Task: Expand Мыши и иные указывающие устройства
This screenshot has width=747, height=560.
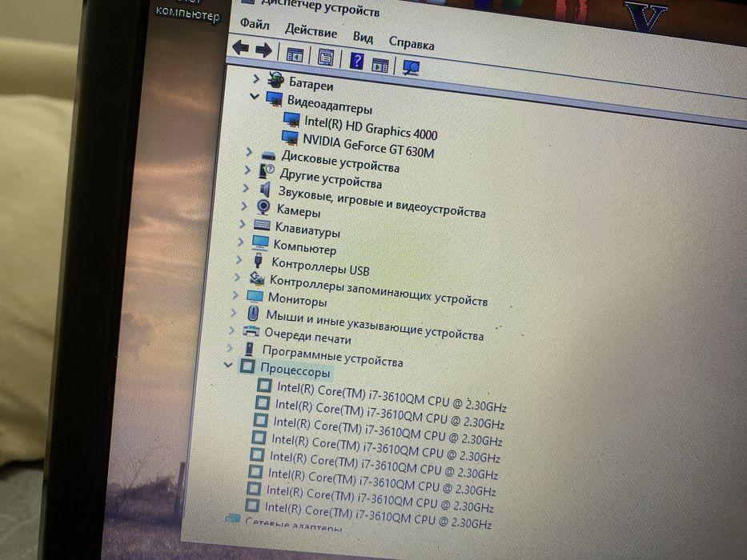Action: click(233, 312)
